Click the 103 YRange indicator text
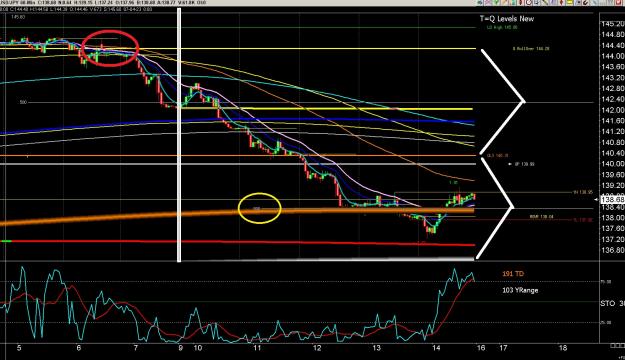The width and height of the screenshot is (625, 360). 520,290
